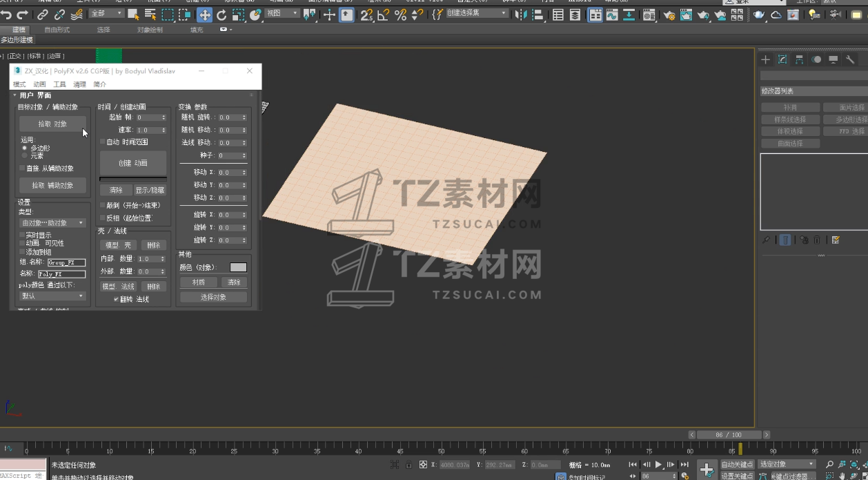
Task: Select the 元素 radio button
Action: pyautogui.click(x=25, y=156)
